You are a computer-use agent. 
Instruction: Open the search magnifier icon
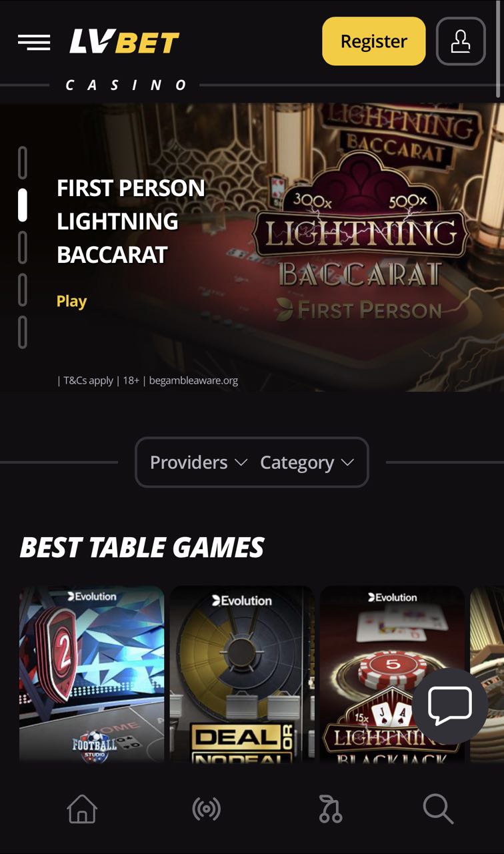pyautogui.click(x=438, y=809)
